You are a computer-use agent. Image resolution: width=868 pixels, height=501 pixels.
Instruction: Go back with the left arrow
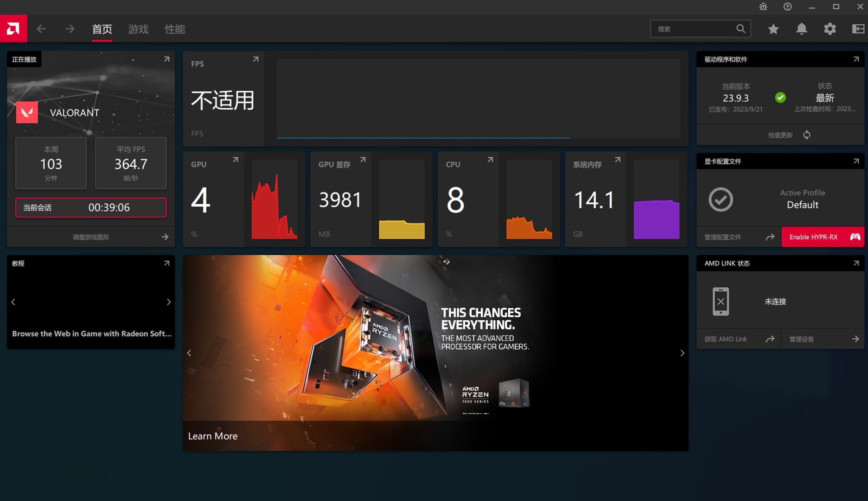point(41,29)
